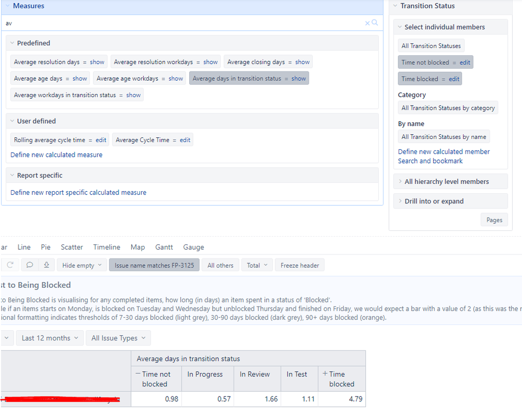Collapse the Transition Status panel
The width and height of the screenshot is (522, 420).
coord(395,6)
